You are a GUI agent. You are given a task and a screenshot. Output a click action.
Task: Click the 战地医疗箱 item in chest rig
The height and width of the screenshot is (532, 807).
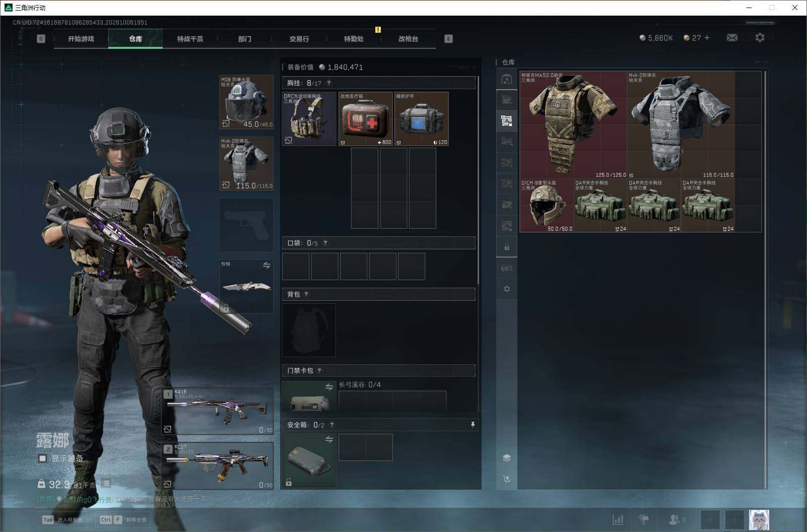366,119
